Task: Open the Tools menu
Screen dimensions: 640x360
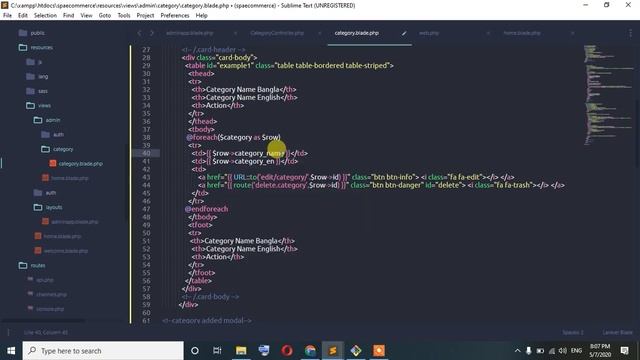Action: point(124,16)
